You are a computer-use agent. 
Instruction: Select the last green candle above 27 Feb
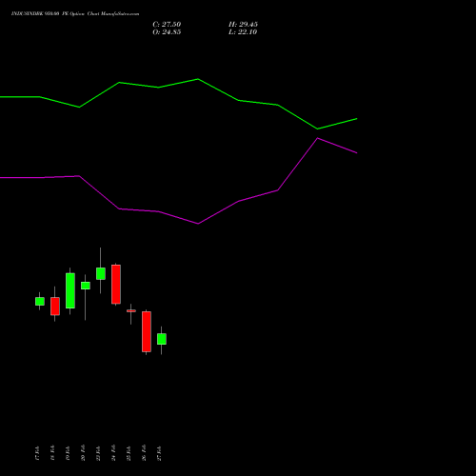(162, 339)
